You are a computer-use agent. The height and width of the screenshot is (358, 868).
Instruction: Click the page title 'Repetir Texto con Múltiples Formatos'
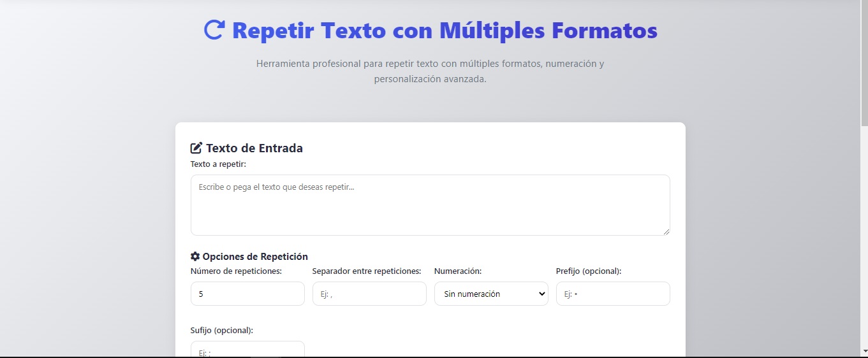[445, 30]
